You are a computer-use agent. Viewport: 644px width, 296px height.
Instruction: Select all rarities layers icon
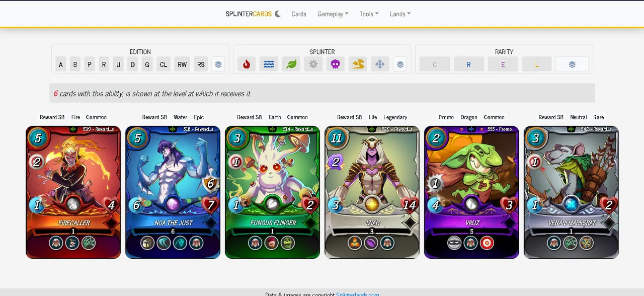(x=572, y=64)
